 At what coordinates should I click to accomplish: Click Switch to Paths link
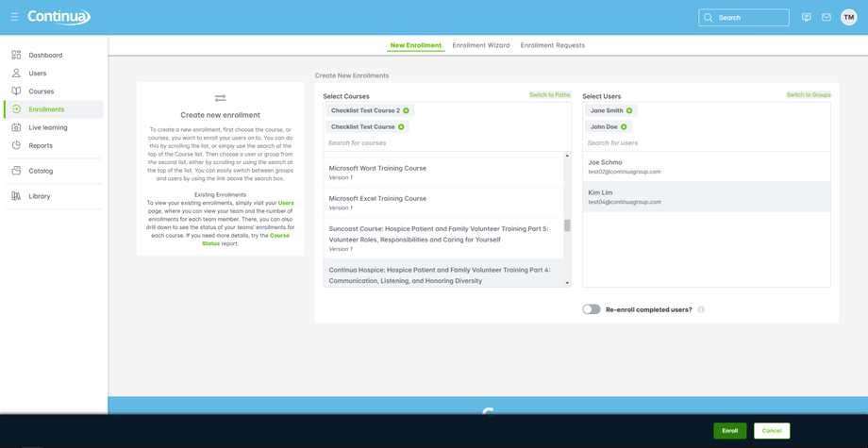coord(550,95)
